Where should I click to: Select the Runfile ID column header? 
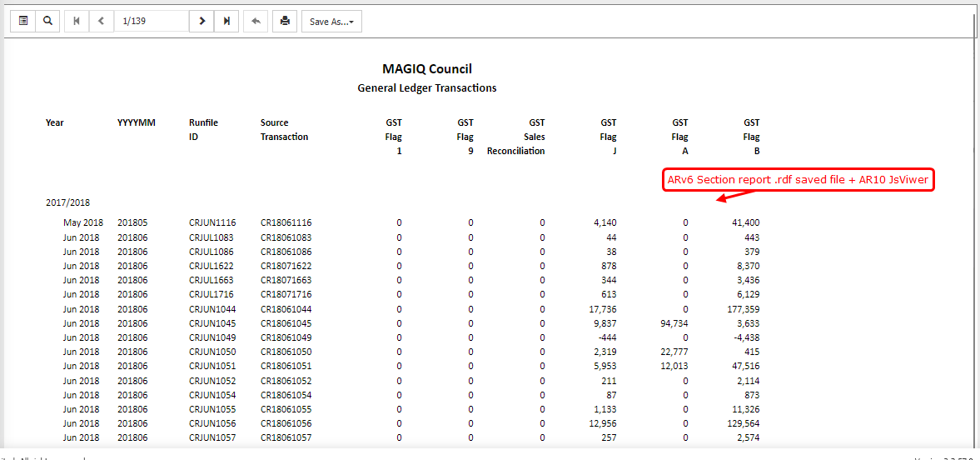[x=203, y=129]
